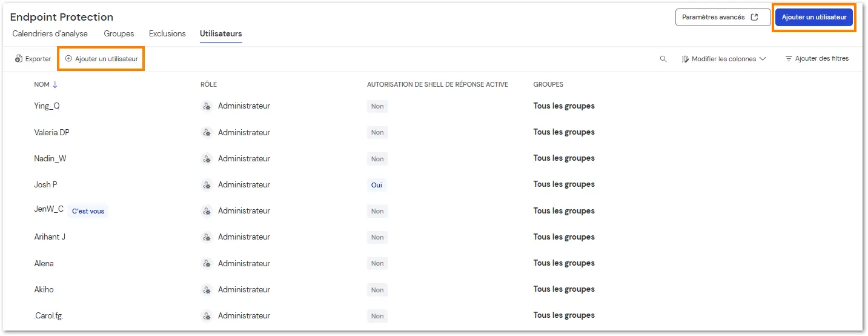Click the Autorisation de shell column header
This screenshot has width=868, height=336.
tap(437, 84)
